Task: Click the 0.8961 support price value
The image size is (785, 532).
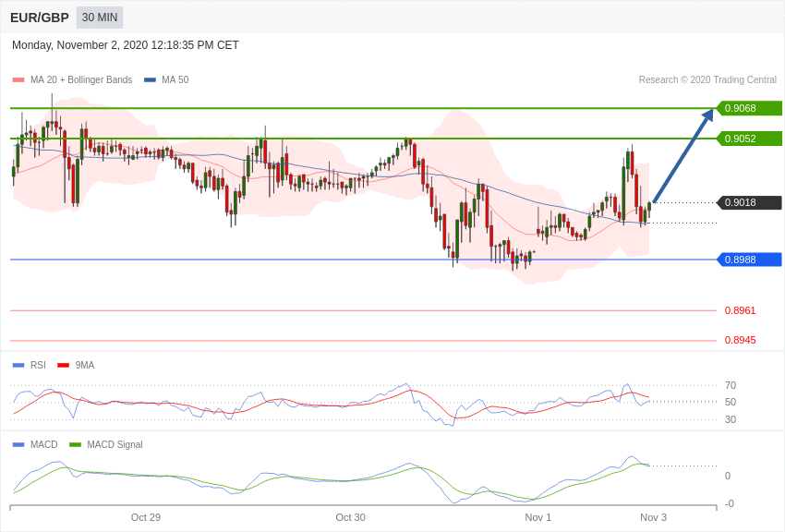Action: pyautogui.click(x=740, y=310)
